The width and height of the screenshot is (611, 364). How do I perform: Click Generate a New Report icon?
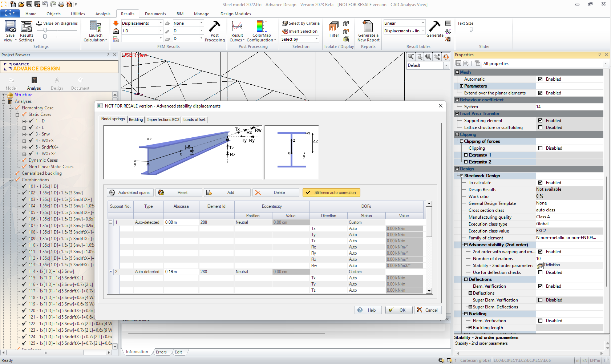point(368,27)
